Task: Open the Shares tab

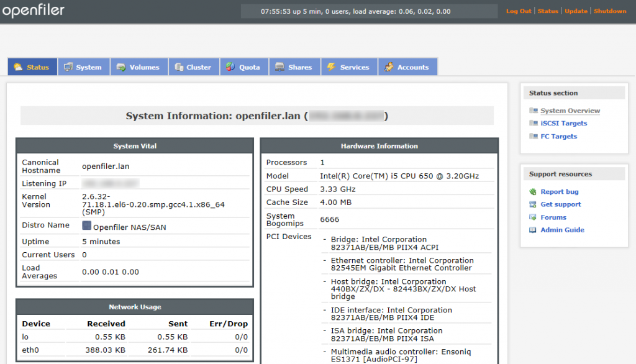Action: 294,67
